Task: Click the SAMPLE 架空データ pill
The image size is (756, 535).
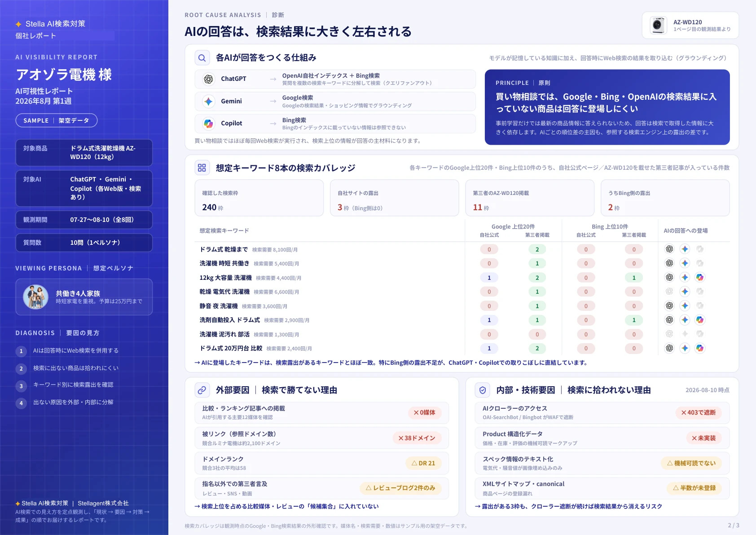Action: point(57,120)
